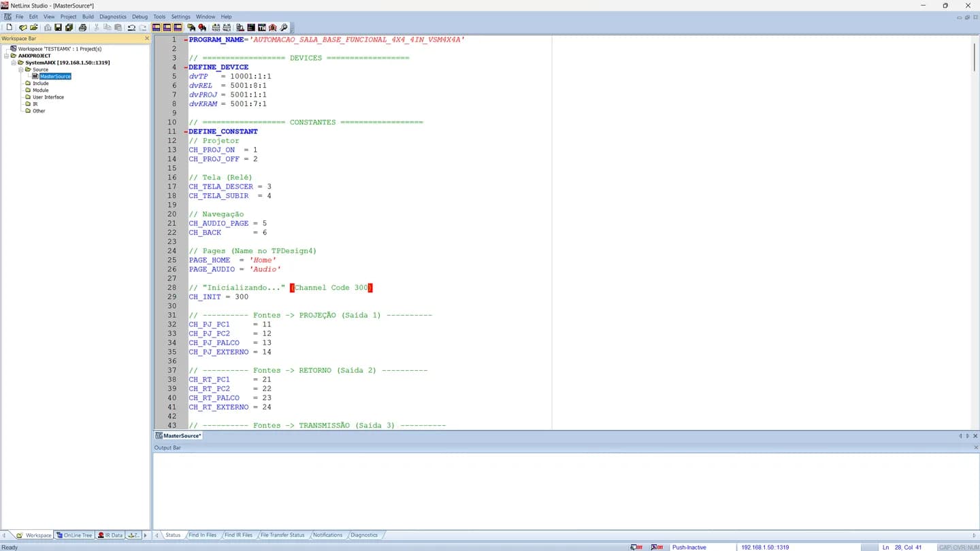
Task: Click the TN terminal icon on toolbar
Action: [x=262, y=27]
